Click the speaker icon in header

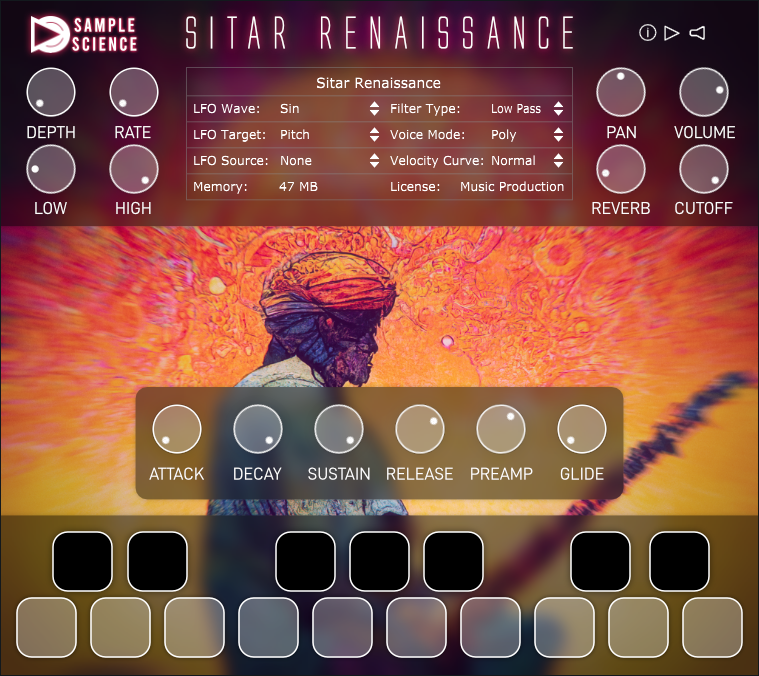click(697, 33)
